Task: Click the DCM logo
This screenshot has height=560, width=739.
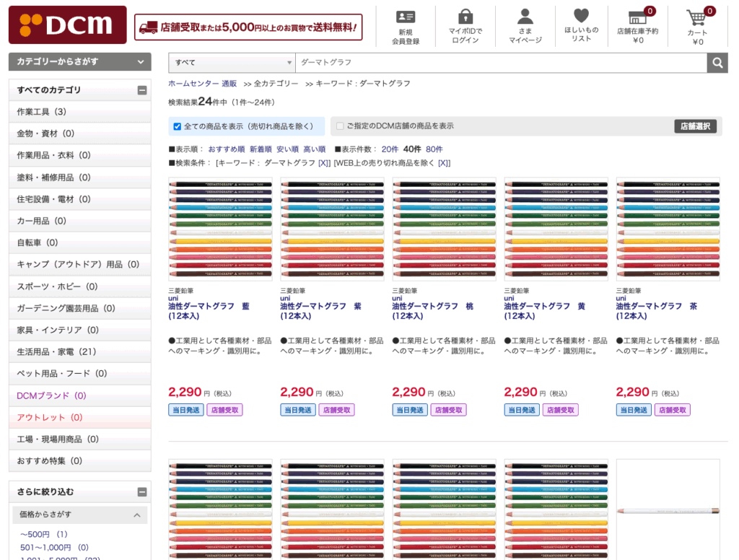Action: tap(67, 25)
